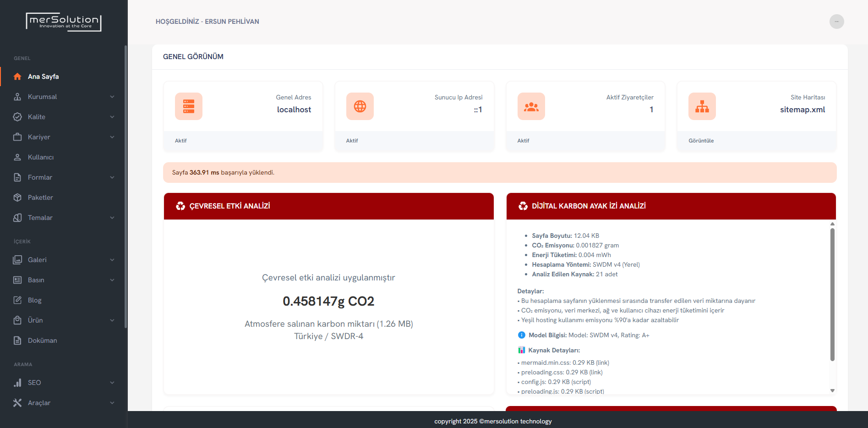The width and height of the screenshot is (868, 428).
Task: Click the carbon analysis panel scrollbar down arrow
Action: [x=832, y=390]
